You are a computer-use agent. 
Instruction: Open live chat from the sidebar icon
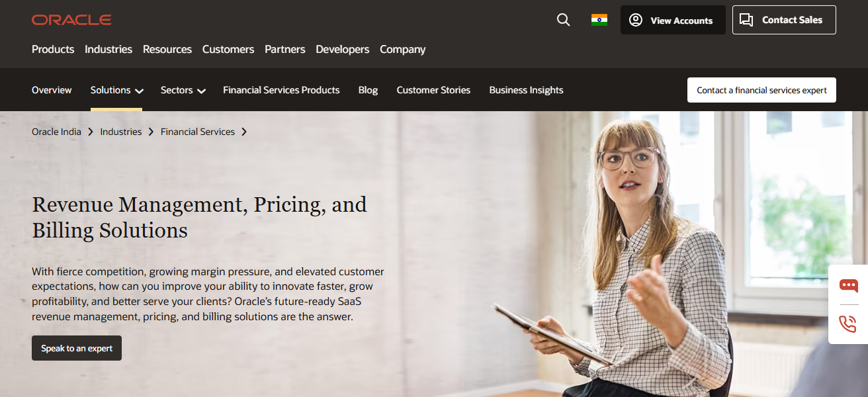tap(847, 287)
